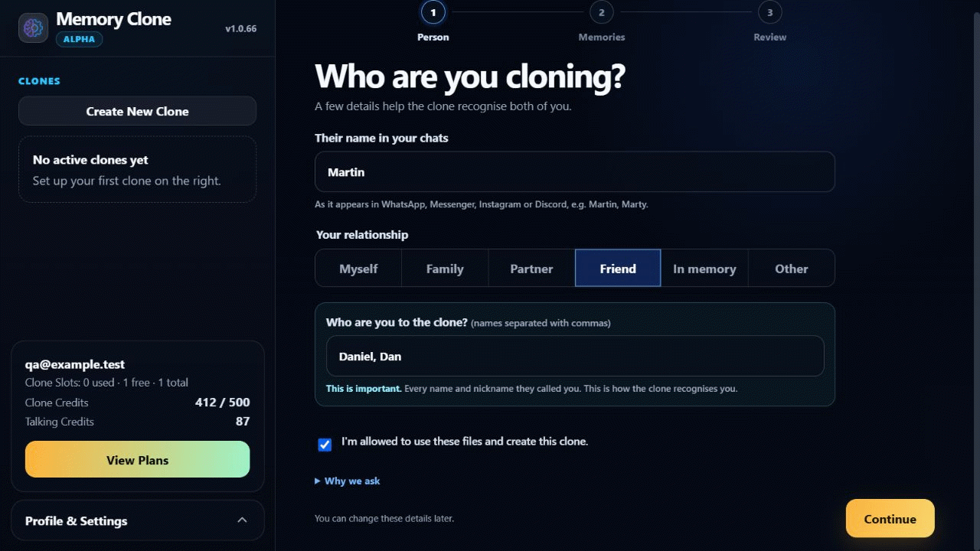Go to step 3 Review circle
This screenshot has height=551, width=980.
click(x=769, y=12)
